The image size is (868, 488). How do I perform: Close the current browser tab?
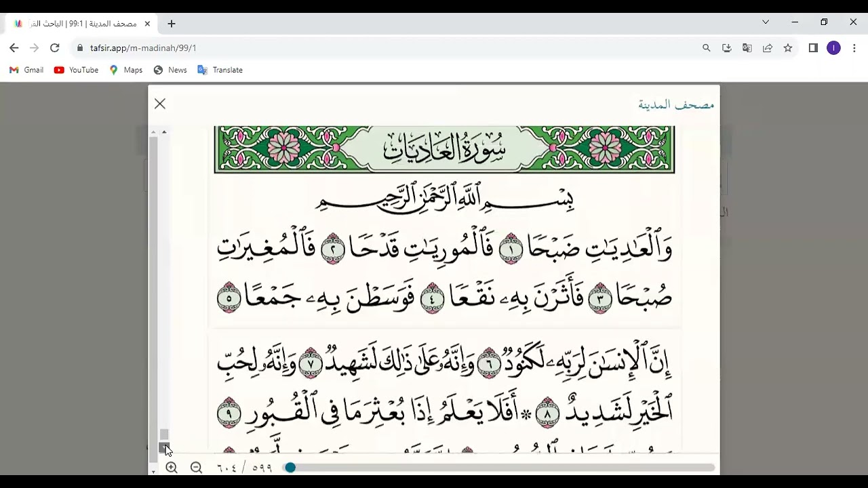pyautogui.click(x=147, y=23)
